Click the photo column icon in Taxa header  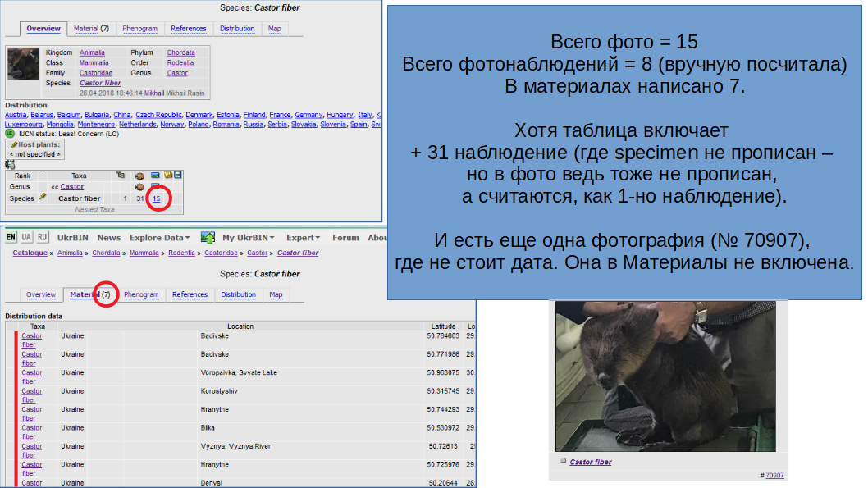coord(154,175)
